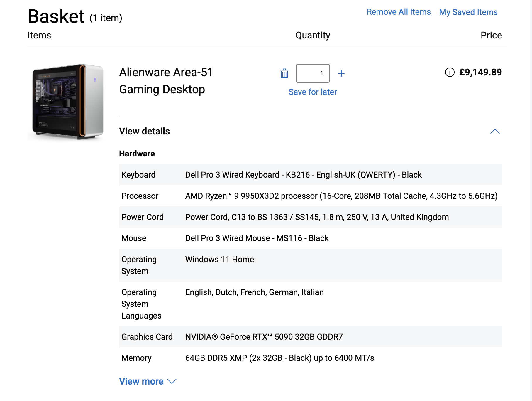Open My Saved Items

coord(468,12)
